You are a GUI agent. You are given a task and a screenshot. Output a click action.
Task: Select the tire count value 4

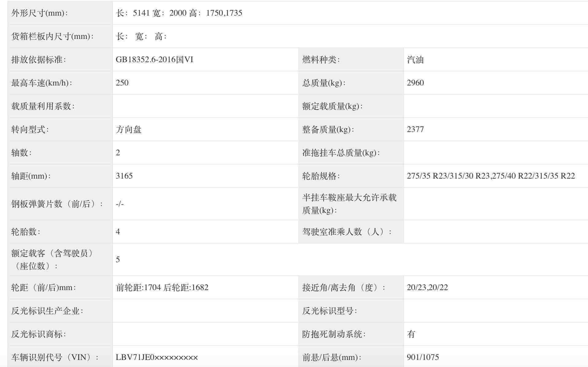[118, 232]
